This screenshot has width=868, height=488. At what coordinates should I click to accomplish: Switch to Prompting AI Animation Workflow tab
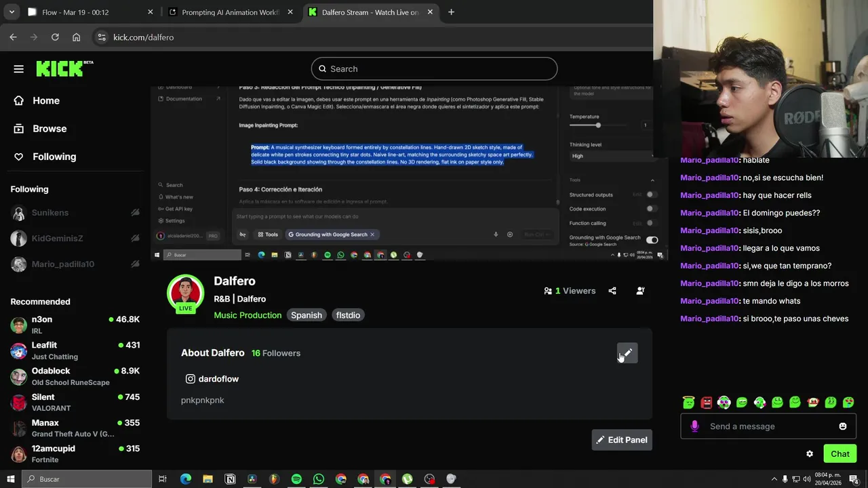[231, 12]
